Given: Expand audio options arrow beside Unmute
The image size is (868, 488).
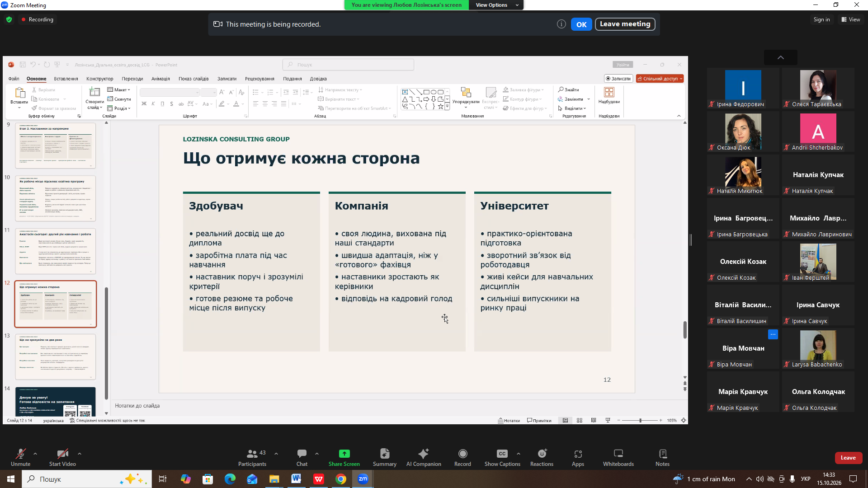Looking at the screenshot, I should [35, 454].
